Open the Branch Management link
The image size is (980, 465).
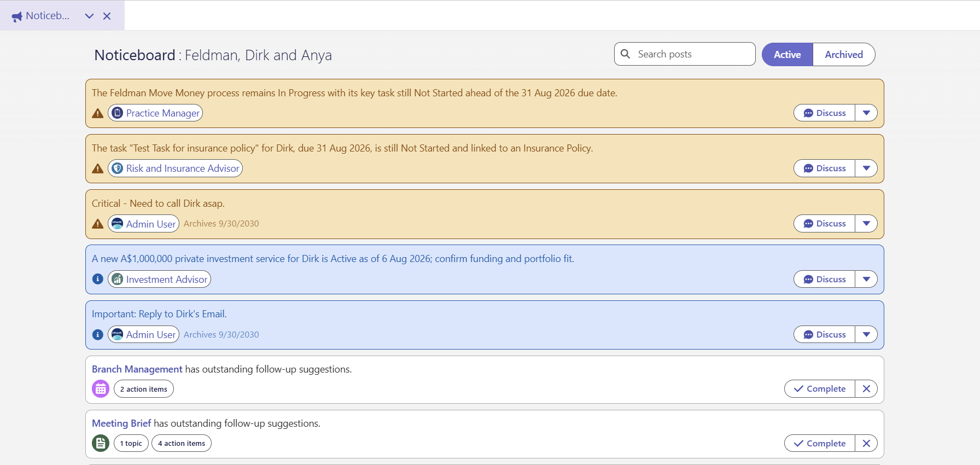(x=137, y=369)
